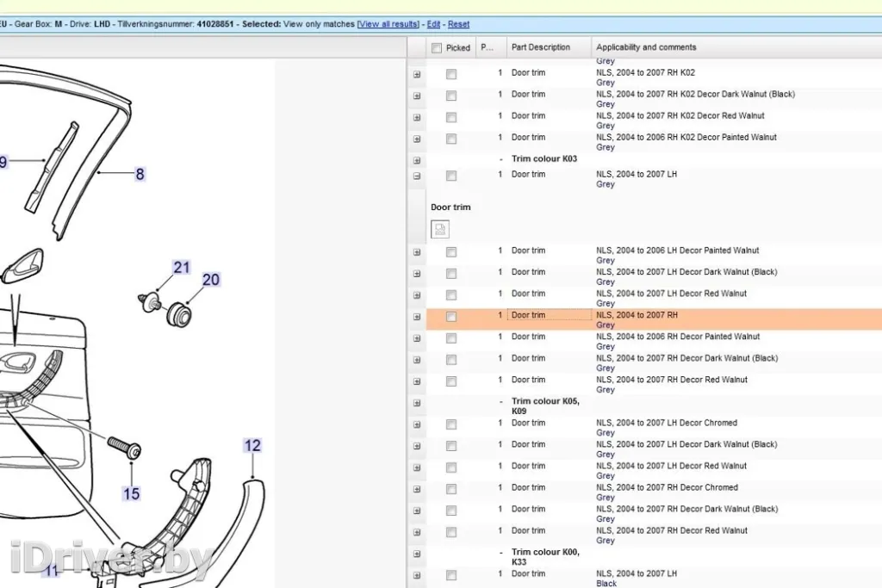Screen dimensions: 882x588
Task: Click callout number 8 in the diagram
Action: [x=140, y=174]
